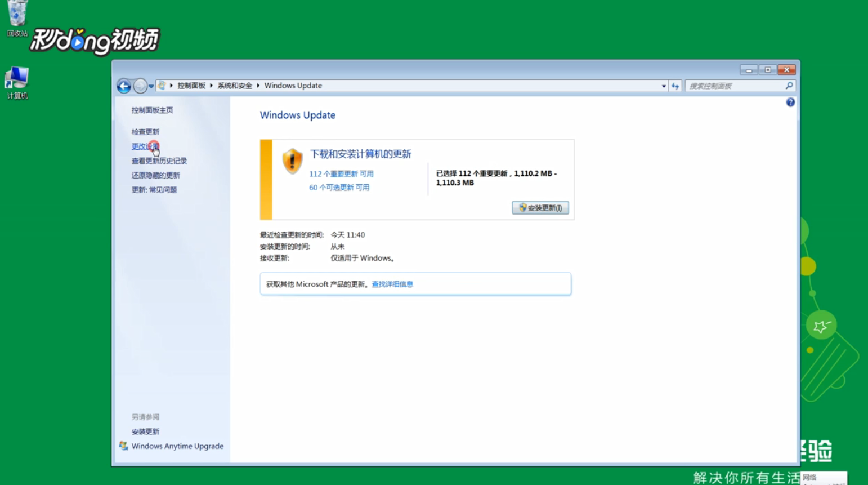Refresh the page with the refresh button
The height and width of the screenshot is (485, 868).
click(675, 86)
